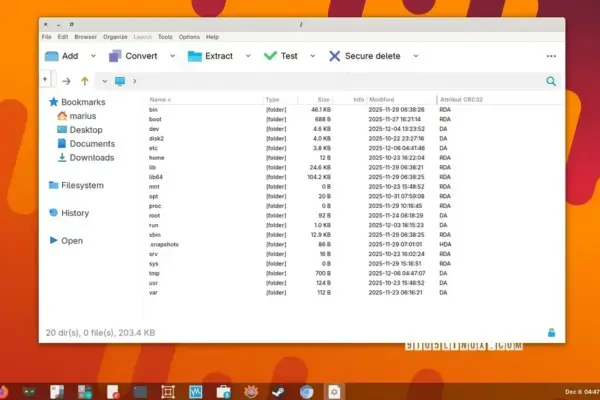Screen dimensions: 600x400
Task: Open the software store bag icon
Action: click(223, 392)
